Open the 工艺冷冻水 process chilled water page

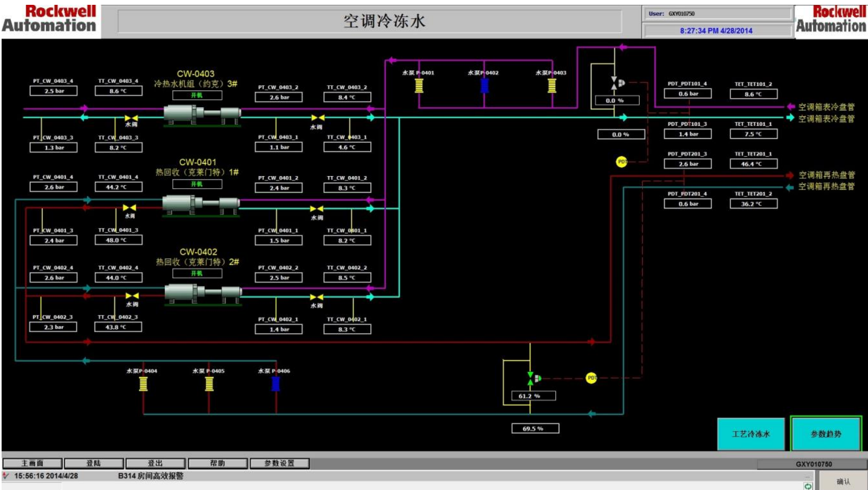tap(750, 434)
